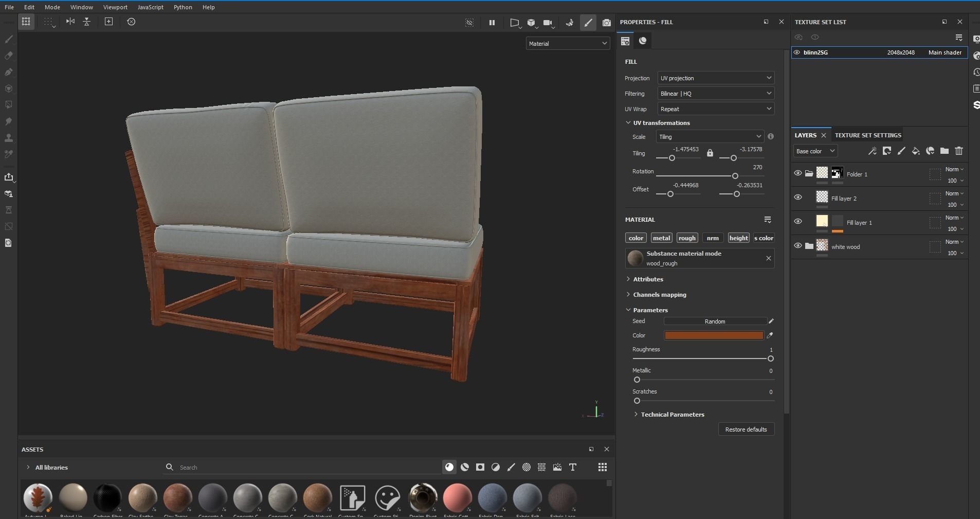The width and height of the screenshot is (980, 519).
Task: Switch to the Layers tab
Action: pos(805,135)
